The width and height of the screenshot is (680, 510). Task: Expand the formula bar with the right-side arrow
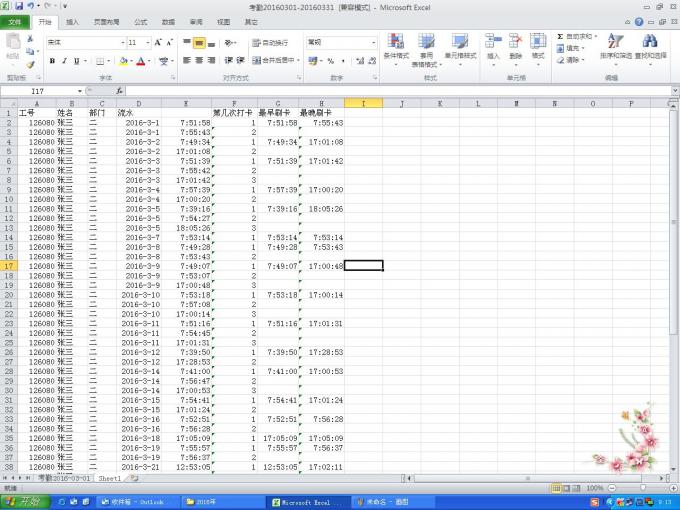675,91
